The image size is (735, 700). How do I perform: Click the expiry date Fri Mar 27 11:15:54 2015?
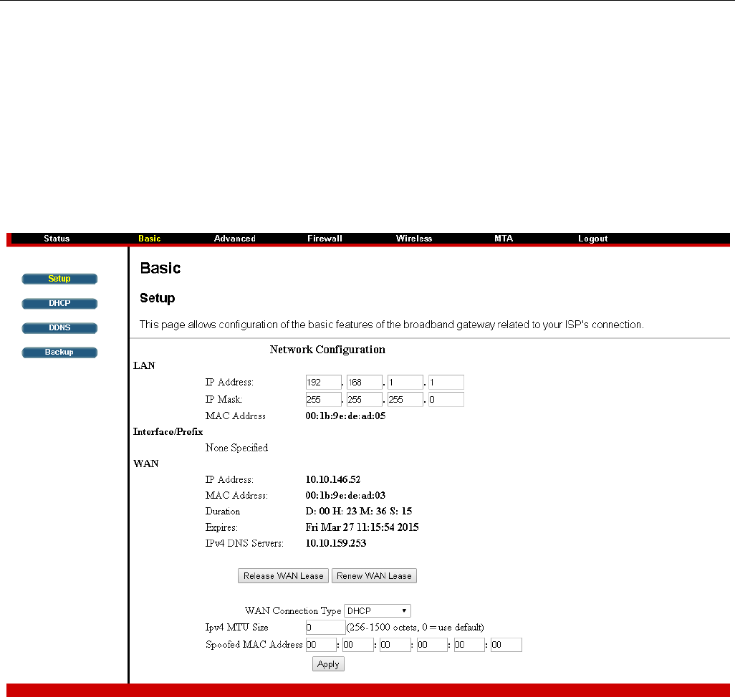coord(362,527)
